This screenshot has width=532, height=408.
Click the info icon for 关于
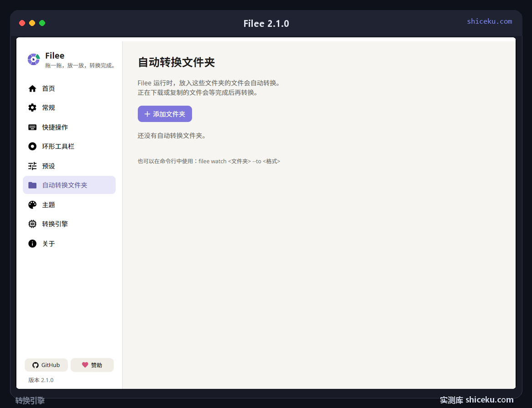[32, 244]
